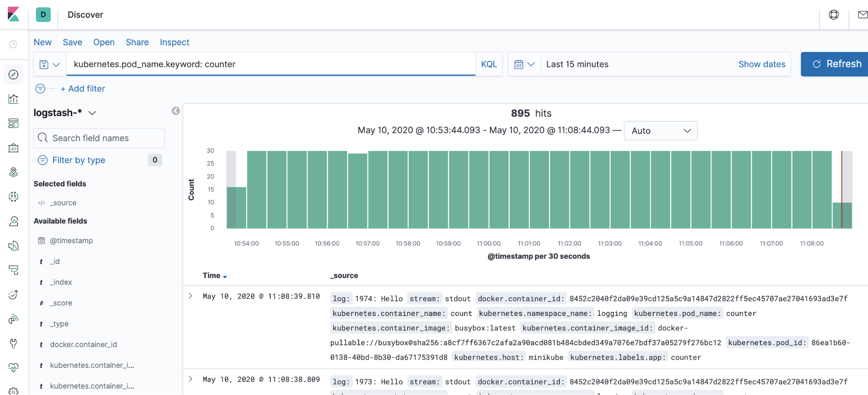Click Add filter link
868x395 pixels.
tap(83, 89)
